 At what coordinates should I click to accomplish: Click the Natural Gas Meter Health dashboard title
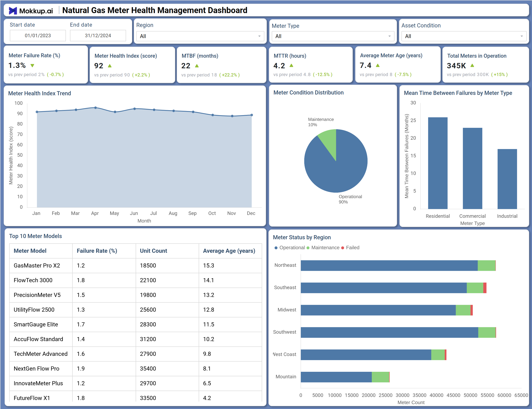[x=155, y=10]
